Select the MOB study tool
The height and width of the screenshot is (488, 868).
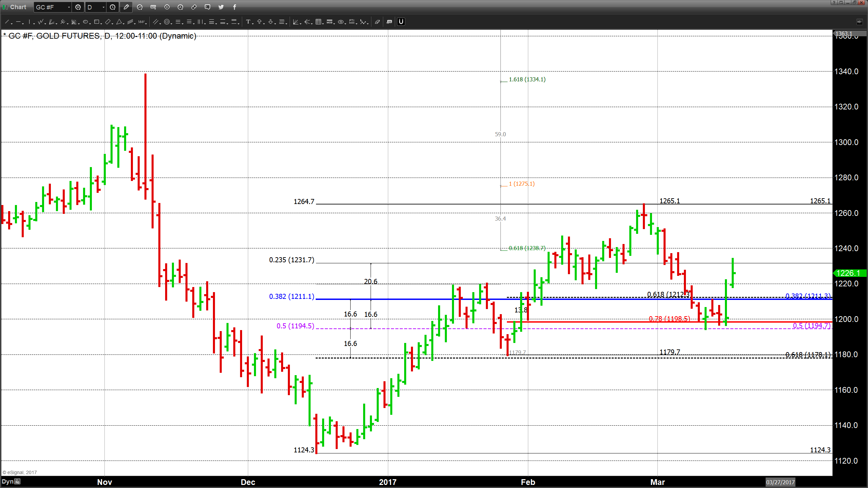click(x=329, y=22)
